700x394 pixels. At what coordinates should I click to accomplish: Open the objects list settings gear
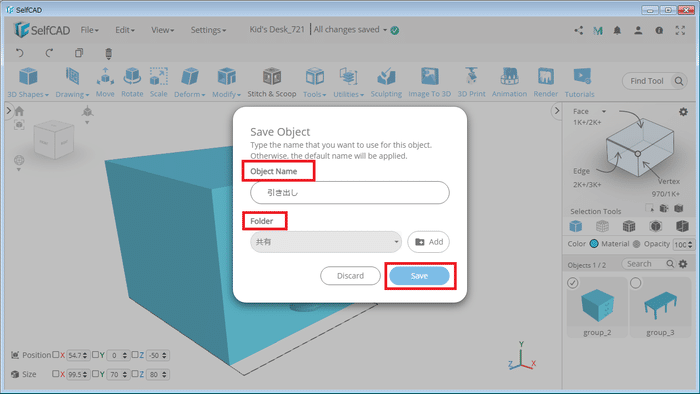coord(683,264)
